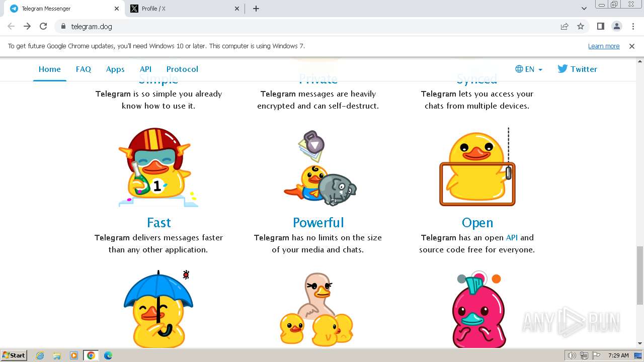This screenshot has height=362, width=644.
Task: Click the browser back arrow
Action: point(11,26)
